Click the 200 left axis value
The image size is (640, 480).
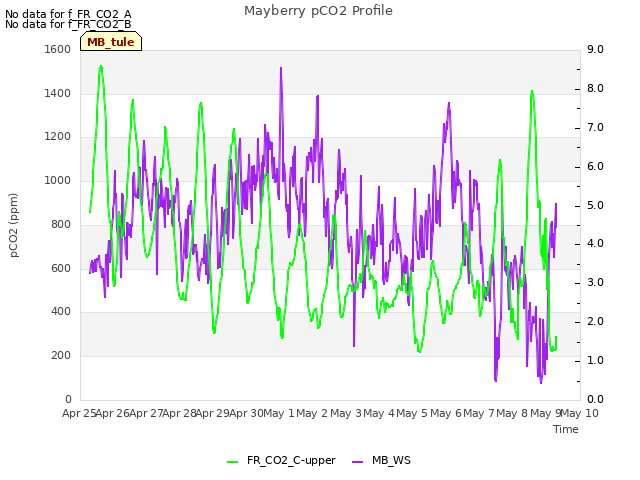click(x=61, y=356)
